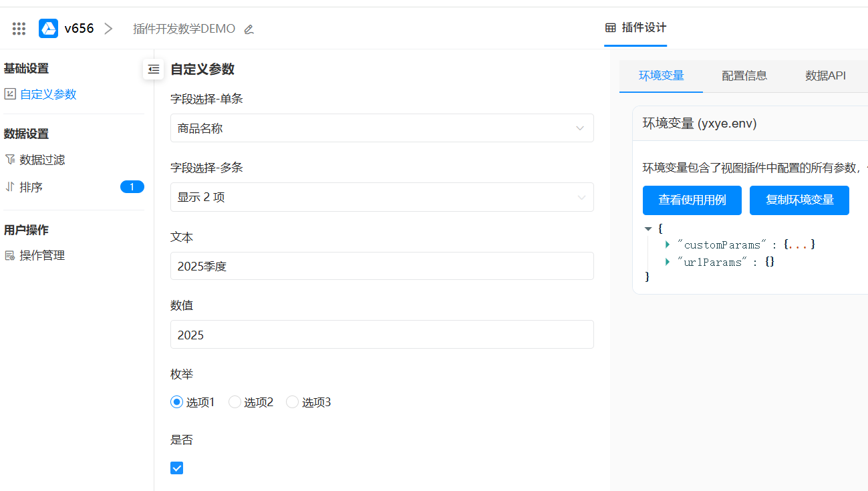Expand the customParams JSON node
This screenshot has height=491, width=868.
click(x=668, y=244)
